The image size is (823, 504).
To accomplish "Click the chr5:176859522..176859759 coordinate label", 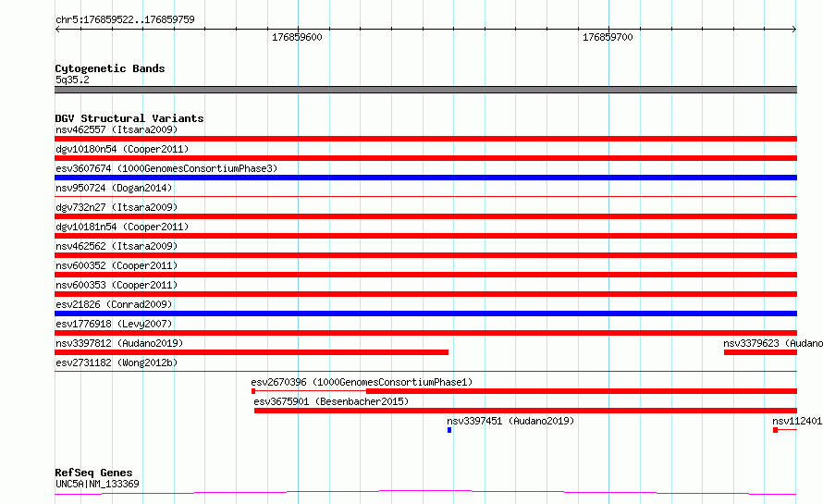I will (125, 19).
